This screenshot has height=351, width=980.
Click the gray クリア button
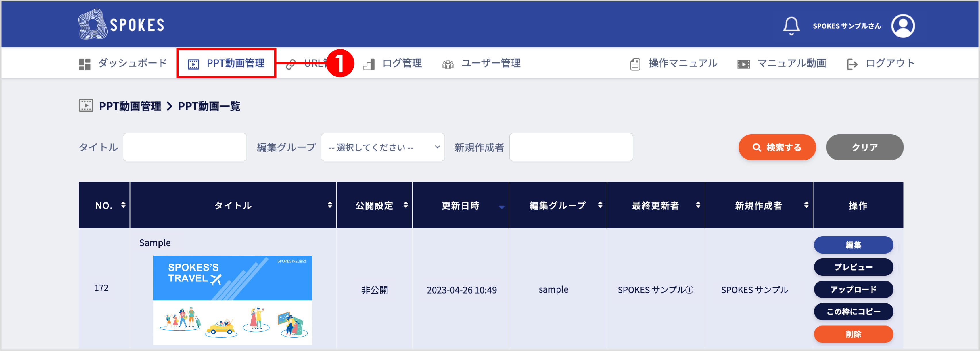[x=864, y=147]
